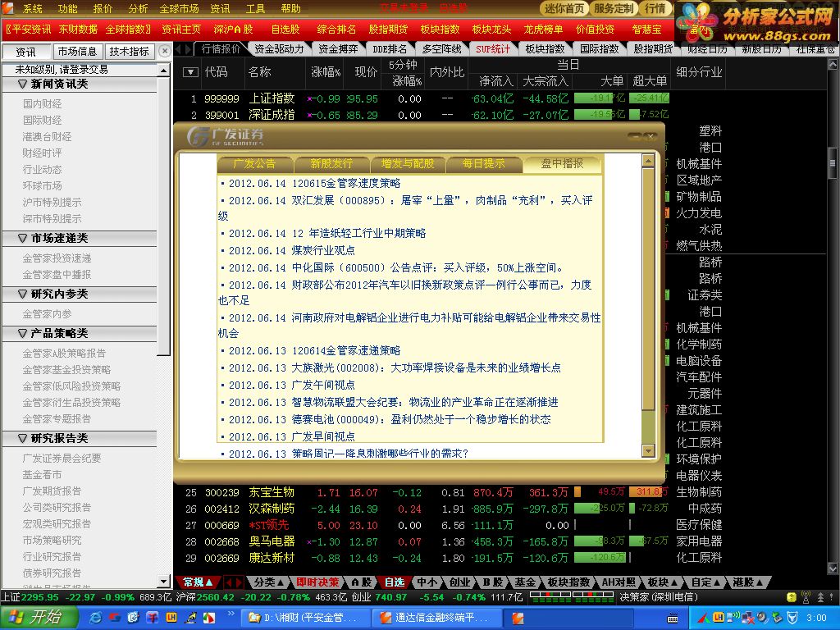Switch to the D:\湘财 folder taskbar window
Screen dimensions: 840x630
pyautogui.click(x=304, y=618)
